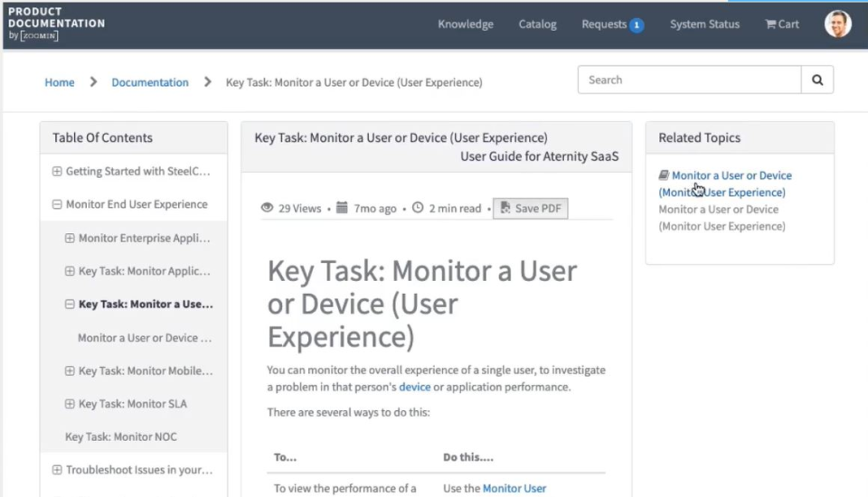The image size is (868, 497).
Task: Click the Requests notification badge
Action: pyautogui.click(x=637, y=25)
